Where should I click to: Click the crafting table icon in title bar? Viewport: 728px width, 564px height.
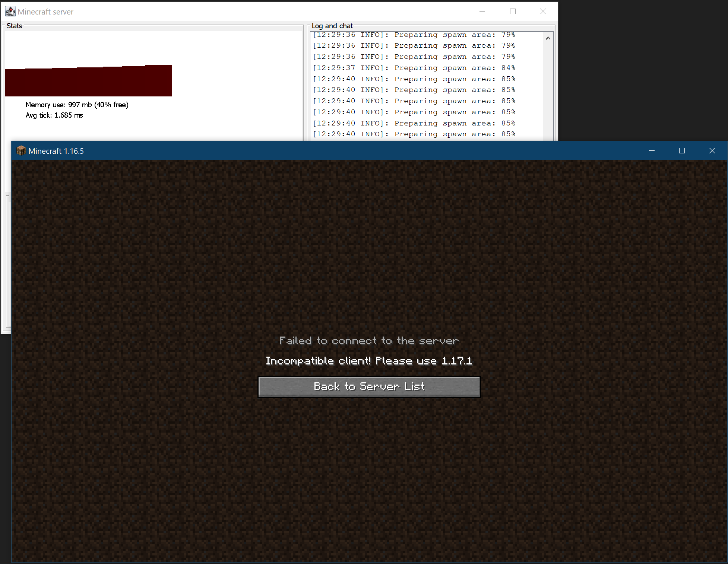pos(21,151)
